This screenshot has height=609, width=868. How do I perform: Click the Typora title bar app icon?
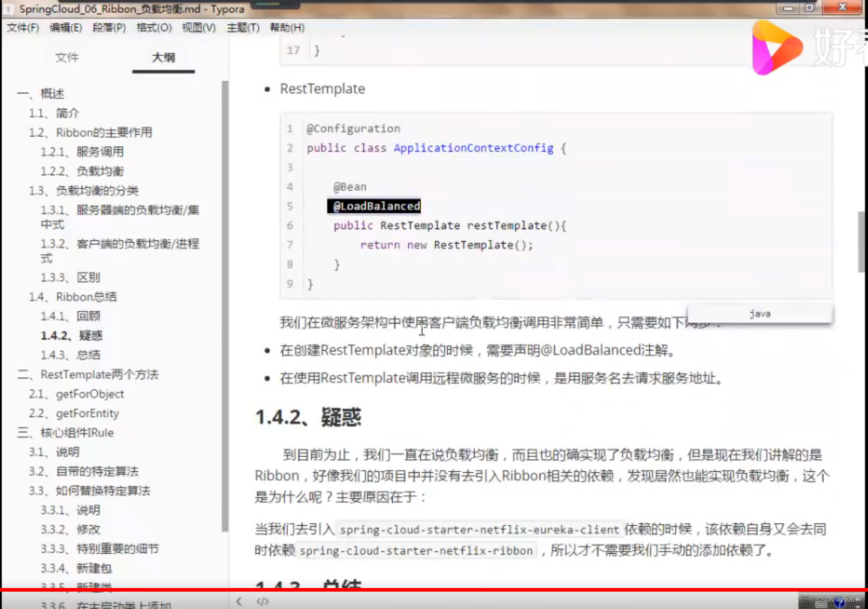9,8
